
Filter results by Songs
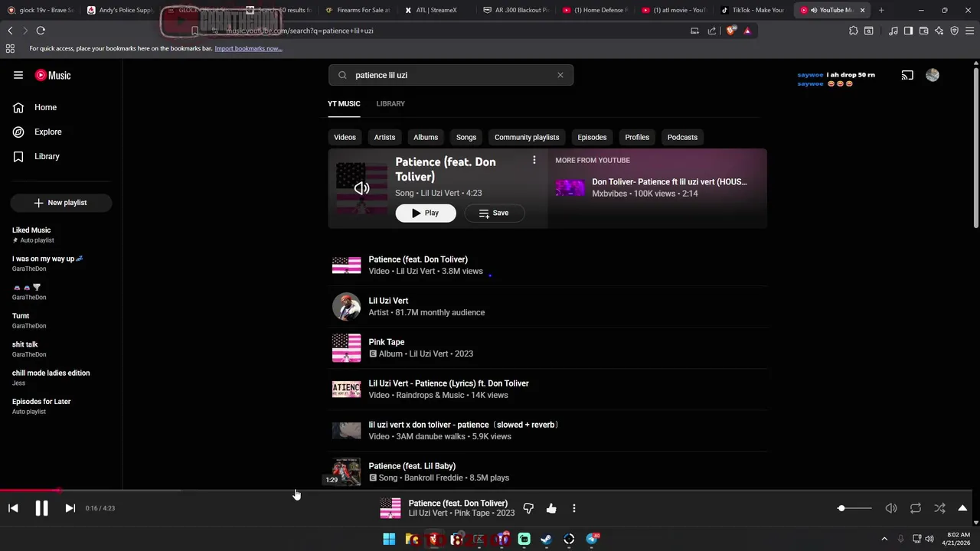point(466,137)
